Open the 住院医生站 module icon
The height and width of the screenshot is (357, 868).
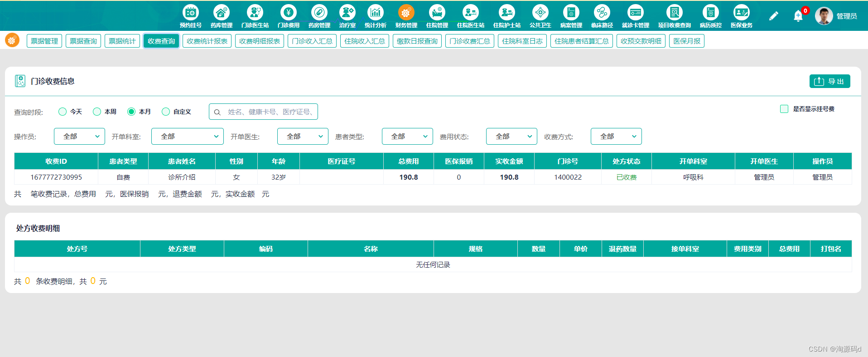click(x=470, y=13)
